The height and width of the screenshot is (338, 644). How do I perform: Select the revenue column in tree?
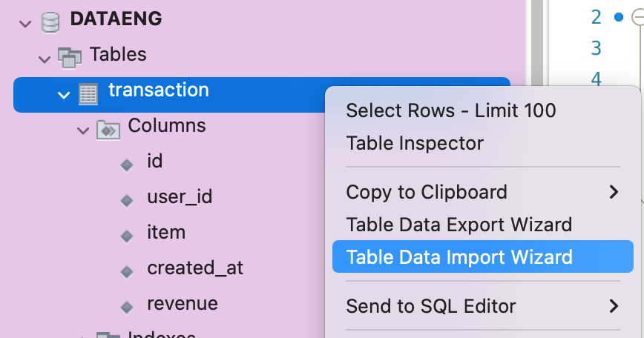click(183, 304)
